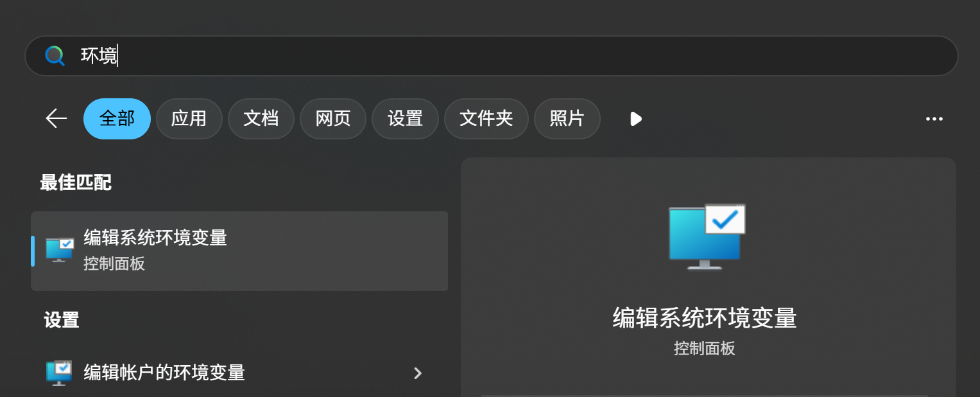Click the 编辑系统环境变量 title in the preview pane

coord(705,319)
